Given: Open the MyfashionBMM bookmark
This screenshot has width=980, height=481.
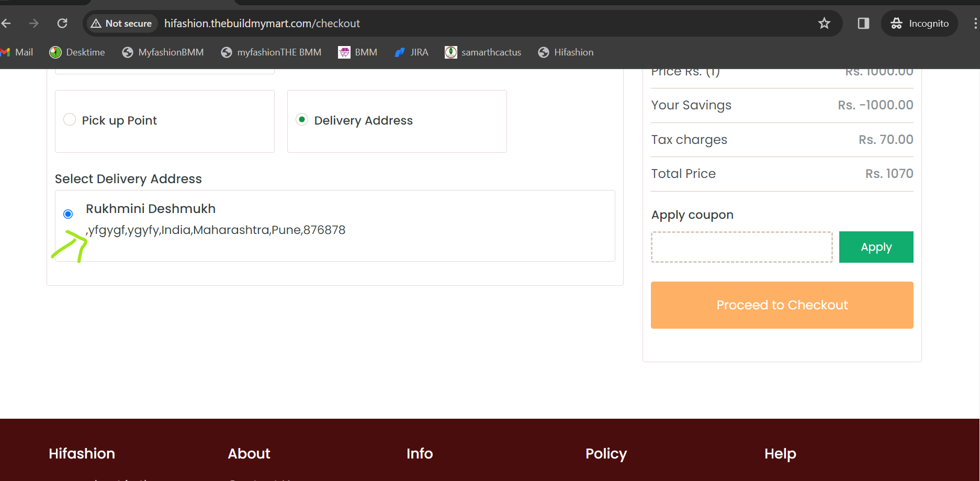Looking at the screenshot, I should tap(163, 52).
